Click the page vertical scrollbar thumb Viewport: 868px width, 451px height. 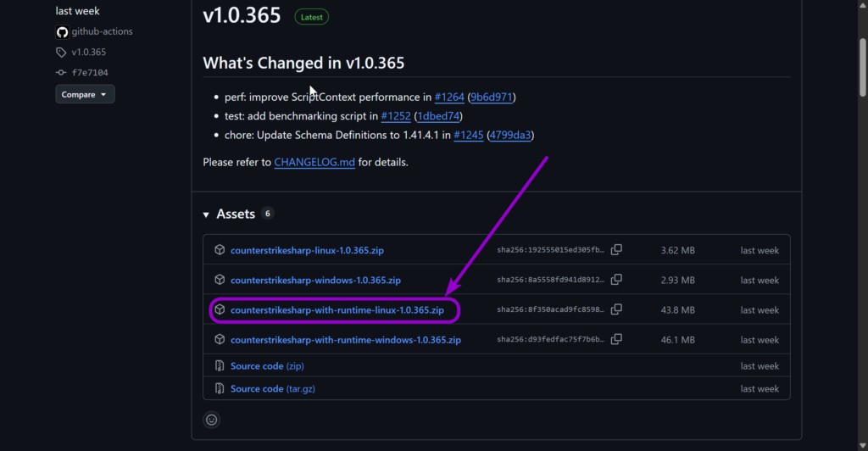(x=862, y=68)
